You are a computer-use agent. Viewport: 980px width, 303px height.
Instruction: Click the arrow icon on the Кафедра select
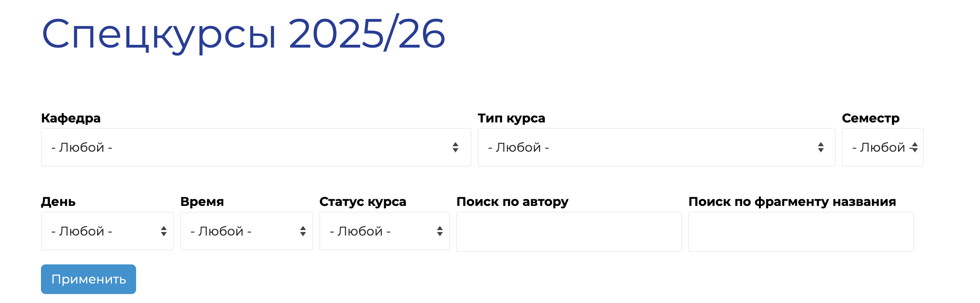tap(455, 147)
